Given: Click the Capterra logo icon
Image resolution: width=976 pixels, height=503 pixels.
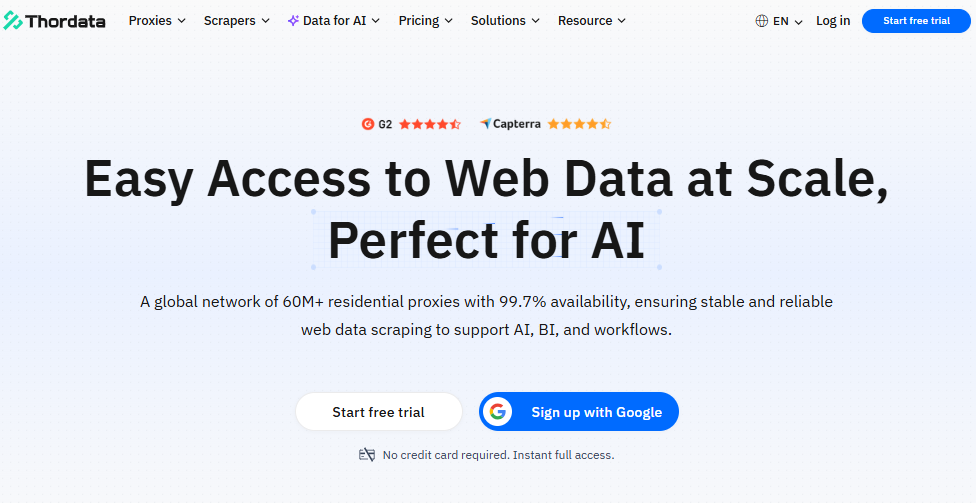Looking at the screenshot, I should tap(485, 124).
